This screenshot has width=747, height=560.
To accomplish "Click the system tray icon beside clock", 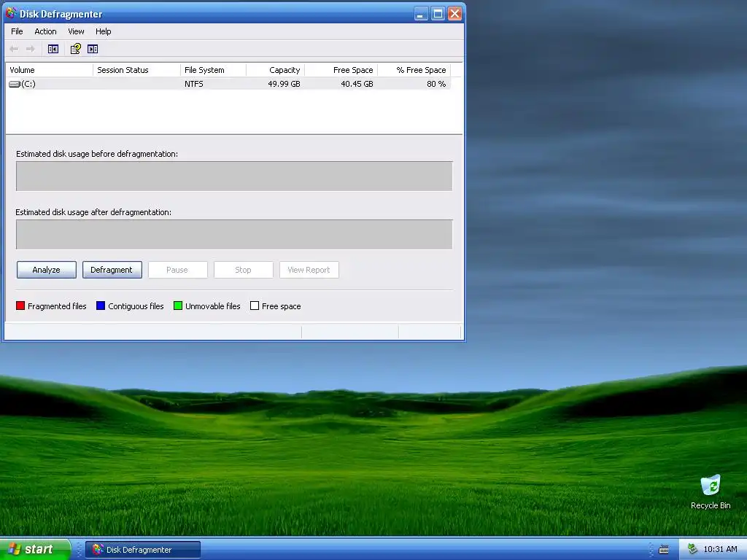I will (x=692, y=549).
